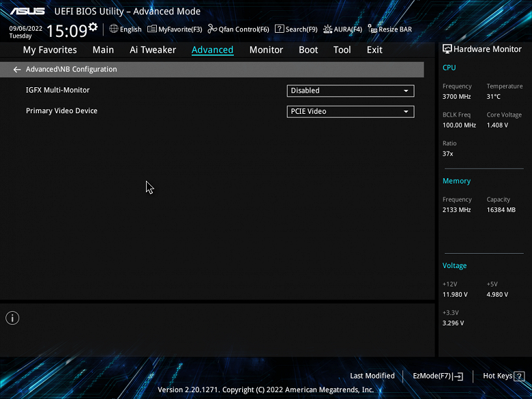Click the 4.980 V value

pos(497,295)
